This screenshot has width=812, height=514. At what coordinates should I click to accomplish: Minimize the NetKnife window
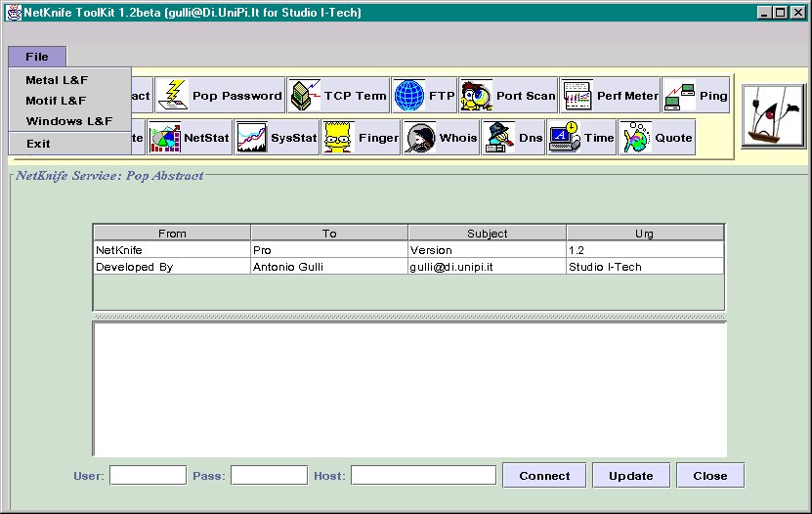pyautogui.click(x=764, y=13)
